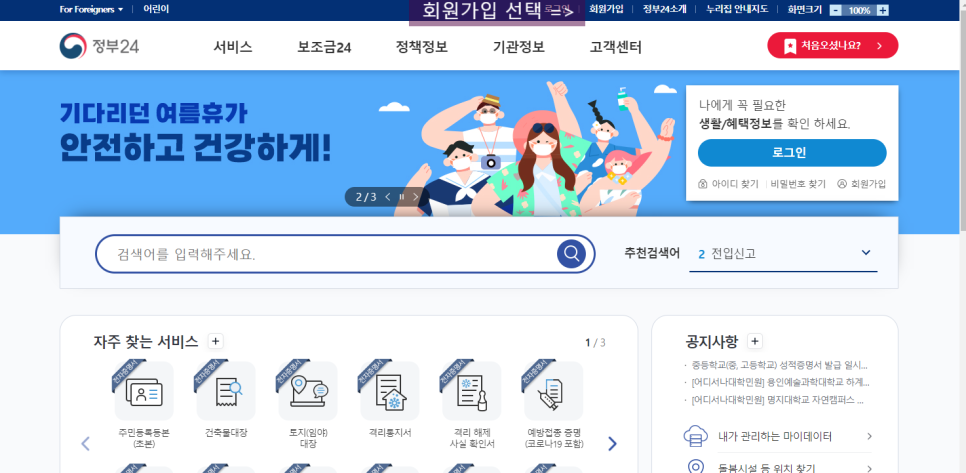Open the 보조금24 menu
The width and height of the screenshot is (966, 473).
coord(324,47)
